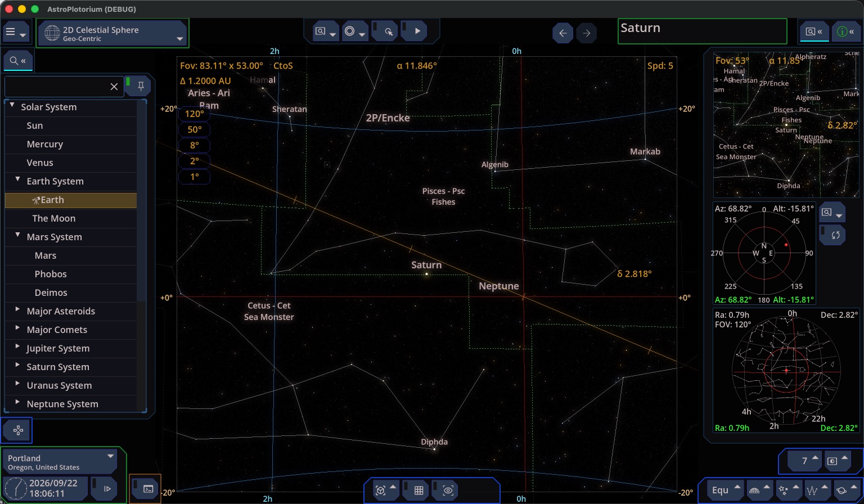This screenshot has width=864, height=504.
Task: Toggle the play simulation button in top toolbar
Action: [x=414, y=31]
